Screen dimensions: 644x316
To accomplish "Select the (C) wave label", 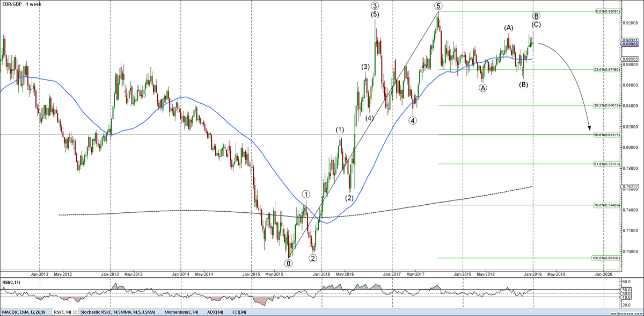I will pyautogui.click(x=536, y=24).
